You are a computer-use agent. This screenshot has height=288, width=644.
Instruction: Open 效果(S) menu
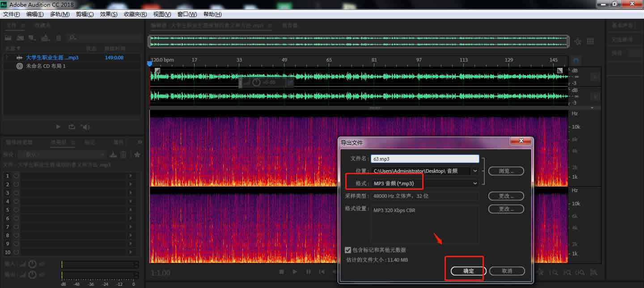(x=109, y=14)
